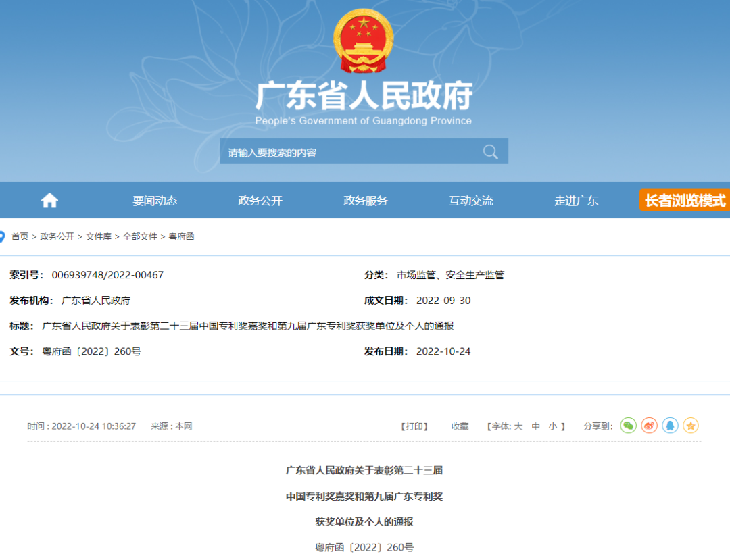The width and height of the screenshot is (730, 560).
Task: Open the 互动交流 menu
Action: [470, 200]
